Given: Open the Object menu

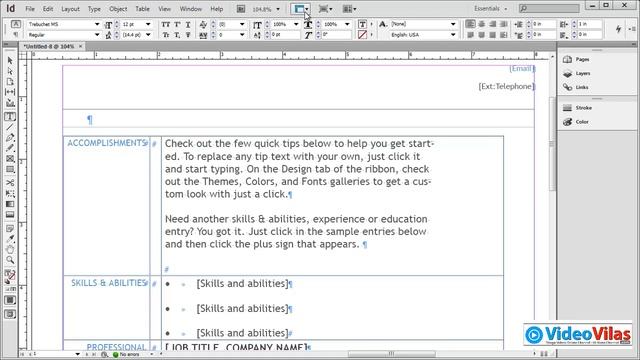Looking at the screenshot, I should pos(118,9).
